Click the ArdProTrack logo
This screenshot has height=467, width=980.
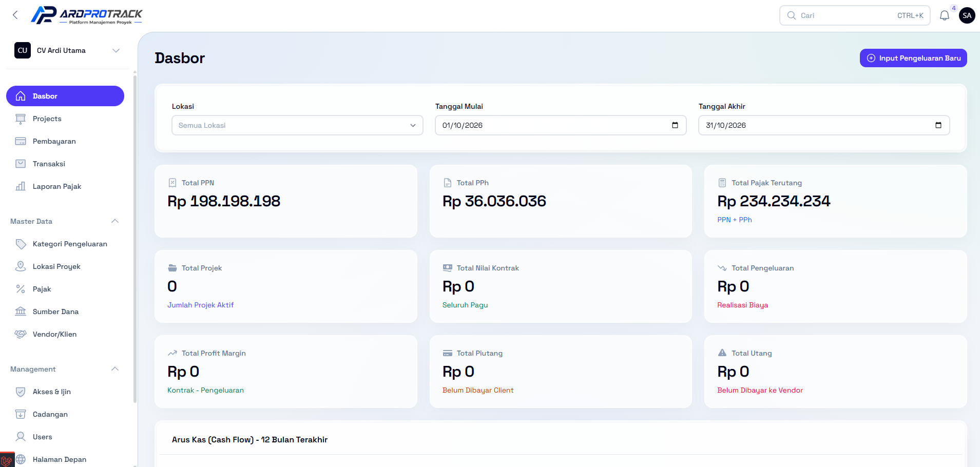[87, 15]
